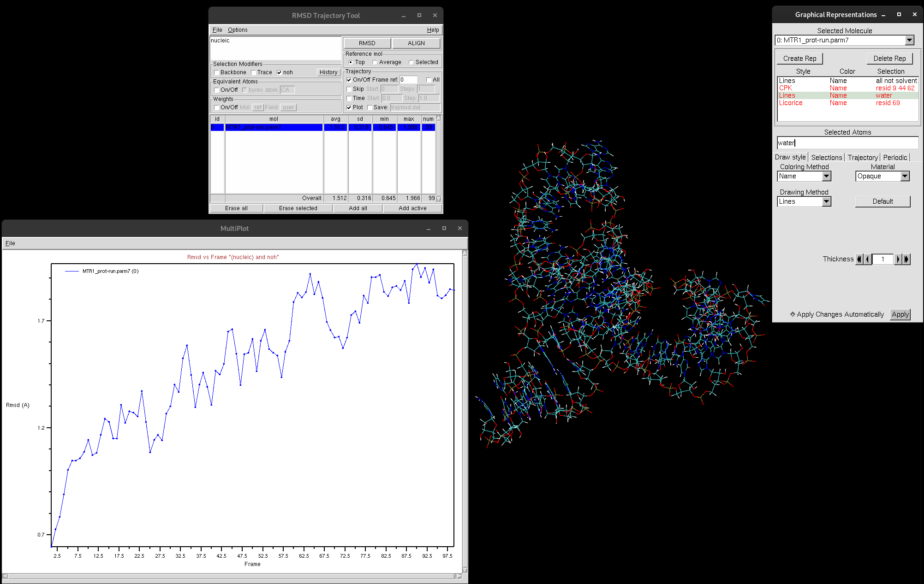The width and height of the screenshot is (924, 584).
Task: Switch to the Periodic tab
Action: 894,157
